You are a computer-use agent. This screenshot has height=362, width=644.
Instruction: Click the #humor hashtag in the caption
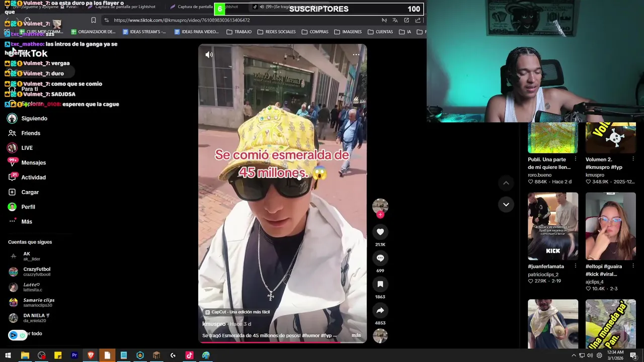310,335
